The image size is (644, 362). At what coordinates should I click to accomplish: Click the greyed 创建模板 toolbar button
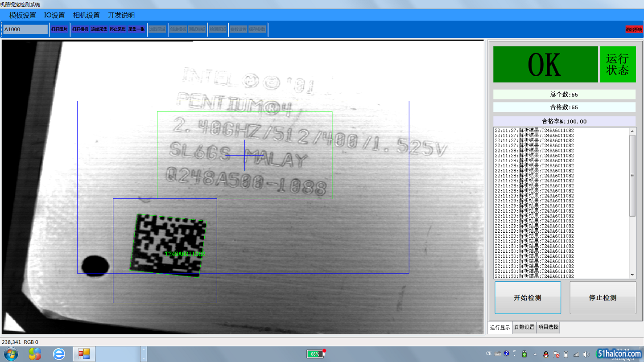[178, 29]
